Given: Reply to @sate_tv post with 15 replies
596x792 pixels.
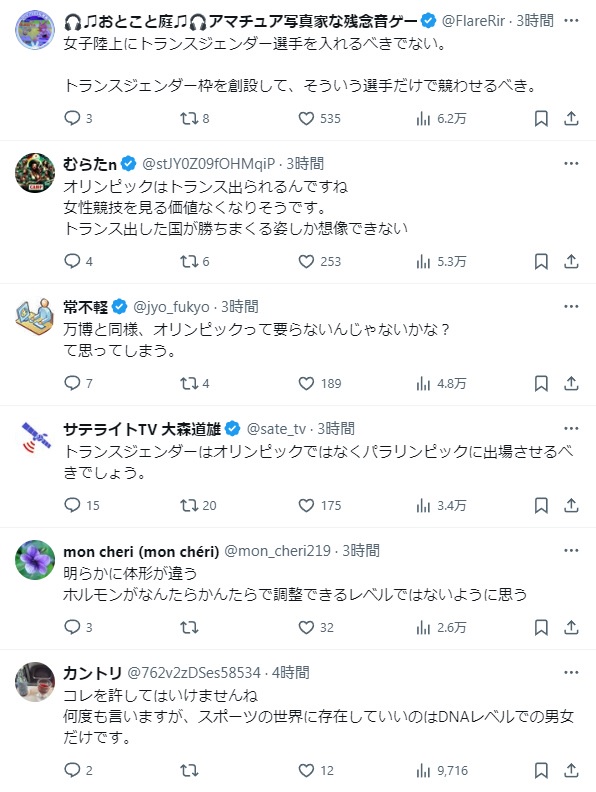Looking at the screenshot, I should click(x=82, y=505).
